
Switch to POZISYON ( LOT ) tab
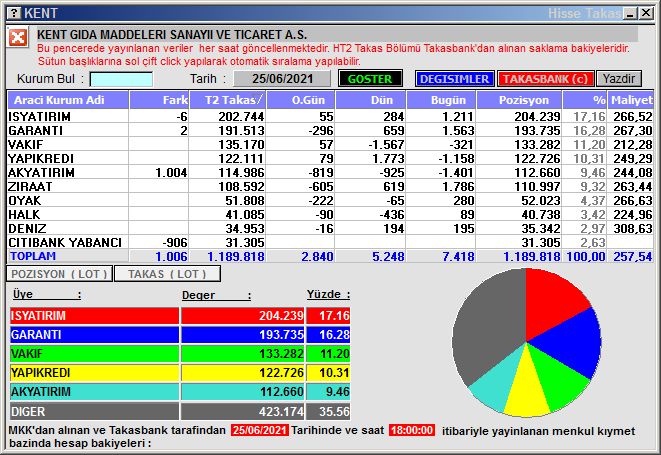pos(59,274)
